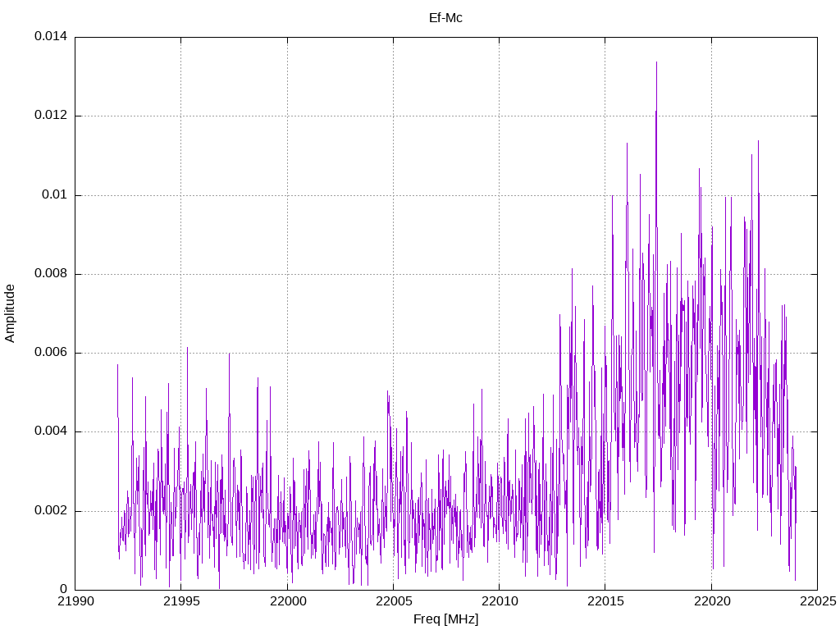The width and height of the screenshot is (840, 630).
Task: Click the x-axis value 22025
Action: pyautogui.click(x=818, y=601)
